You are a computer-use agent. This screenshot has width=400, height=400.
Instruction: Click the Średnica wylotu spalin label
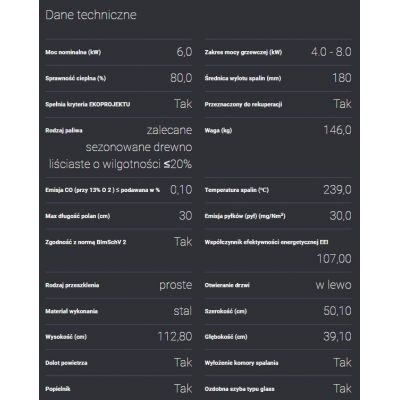pyautogui.click(x=243, y=78)
